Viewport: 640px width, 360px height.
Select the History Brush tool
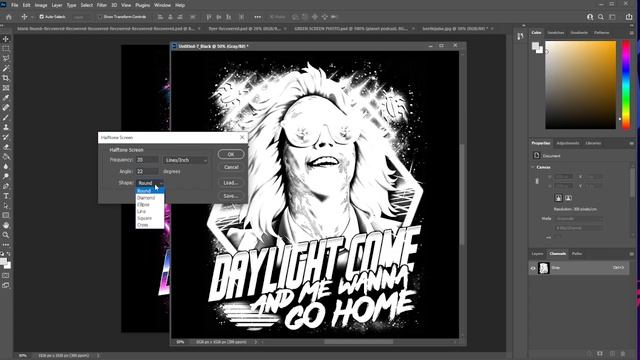pyautogui.click(x=6, y=137)
